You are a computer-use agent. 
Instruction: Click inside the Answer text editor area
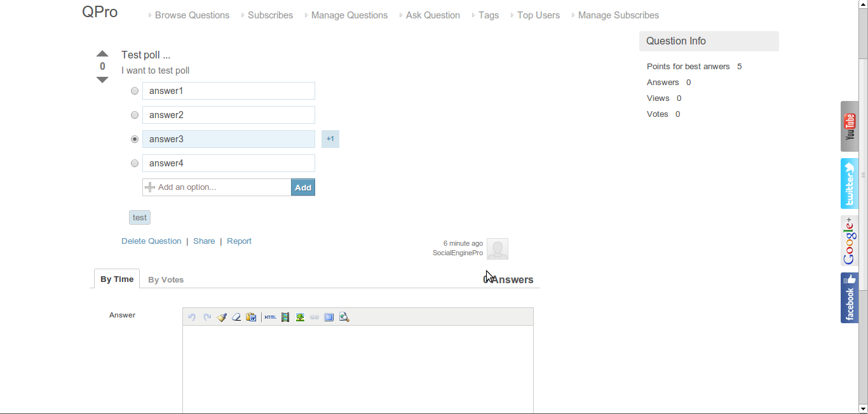coord(358,370)
